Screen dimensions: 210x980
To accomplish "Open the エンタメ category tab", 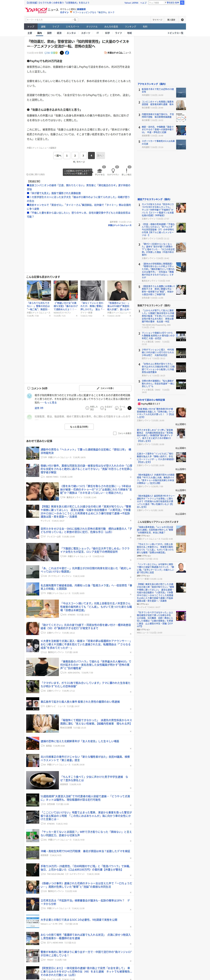I will [x=71, y=33].
